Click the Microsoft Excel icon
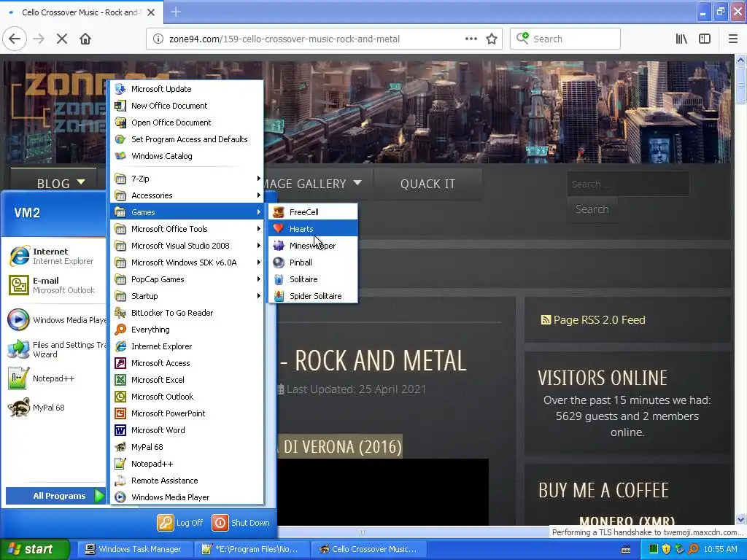This screenshot has height=560, width=747. pyautogui.click(x=120, y=379)
